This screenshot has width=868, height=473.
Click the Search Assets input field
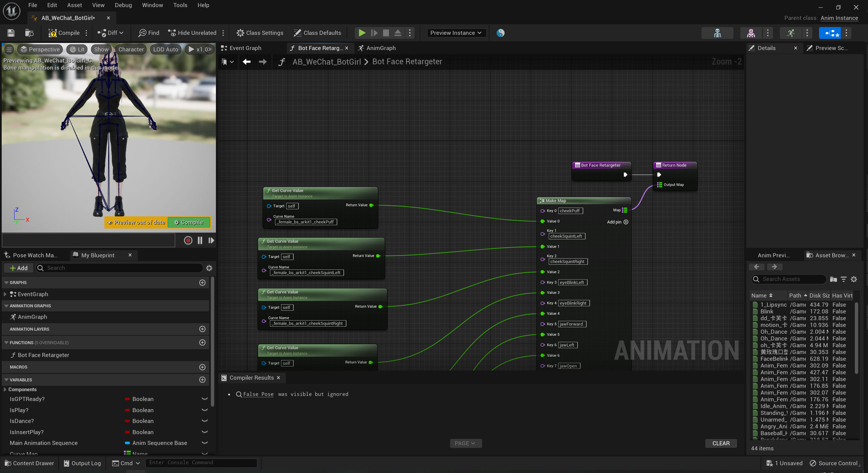pos(789,279)
